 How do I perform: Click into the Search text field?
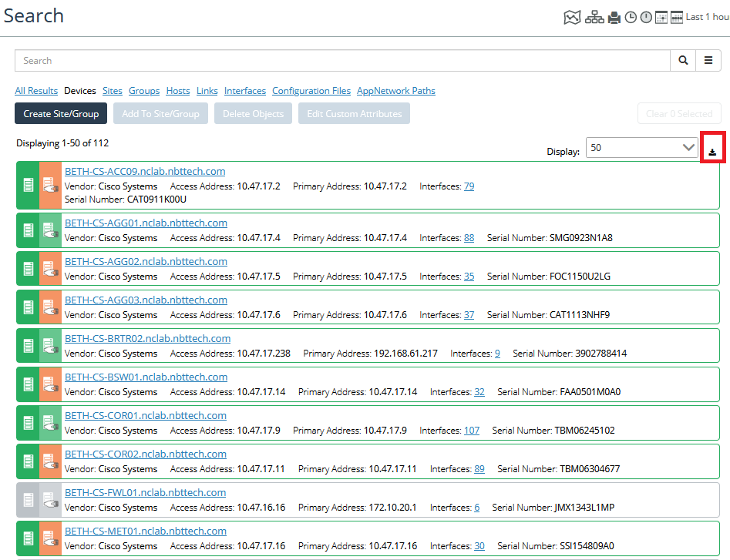click(x=342, y=61)
